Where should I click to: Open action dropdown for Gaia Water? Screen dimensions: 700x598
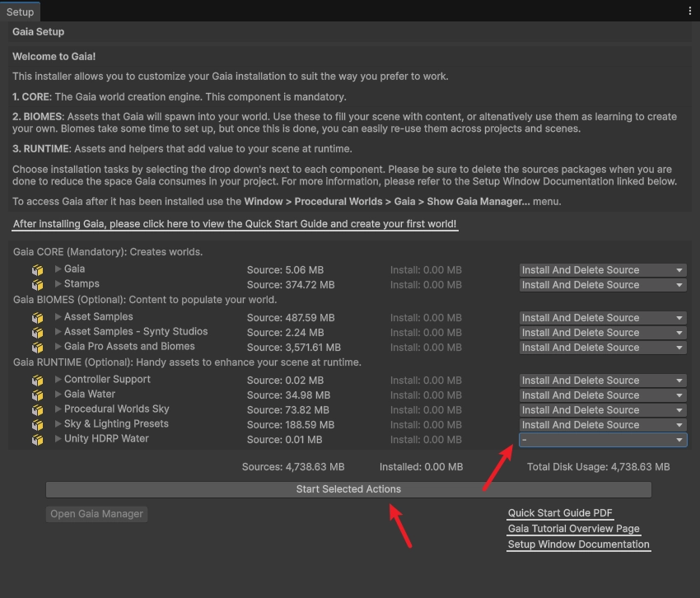pos(603,395)
